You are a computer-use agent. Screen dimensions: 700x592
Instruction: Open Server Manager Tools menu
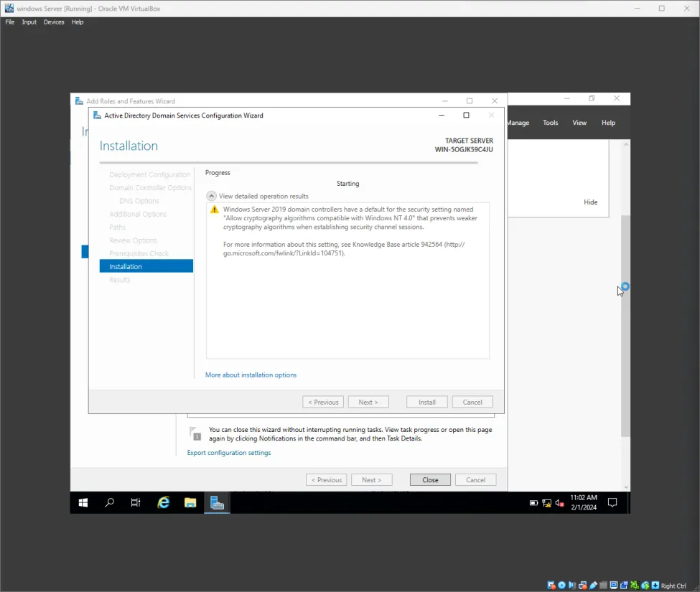[551, 123]
